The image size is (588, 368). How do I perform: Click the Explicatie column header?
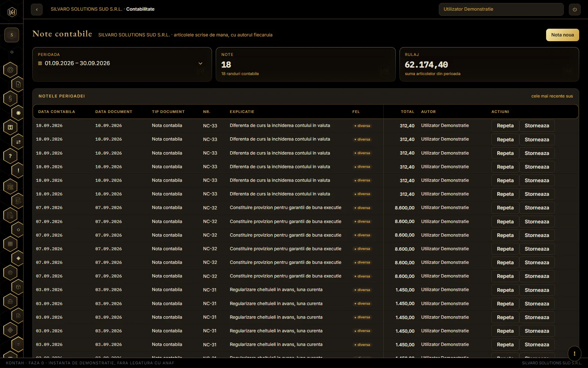point(242,112)
